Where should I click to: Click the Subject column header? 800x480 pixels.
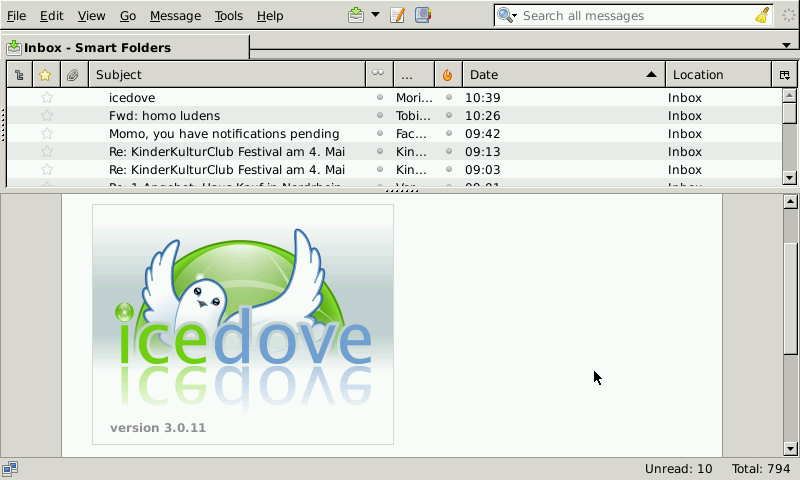coord(227,75)
